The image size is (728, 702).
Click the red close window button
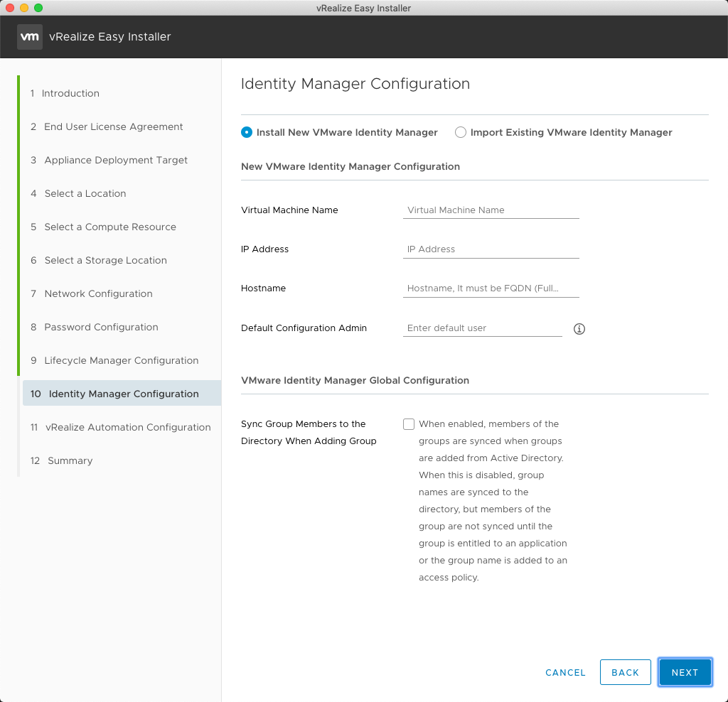(x=10, y=8)
